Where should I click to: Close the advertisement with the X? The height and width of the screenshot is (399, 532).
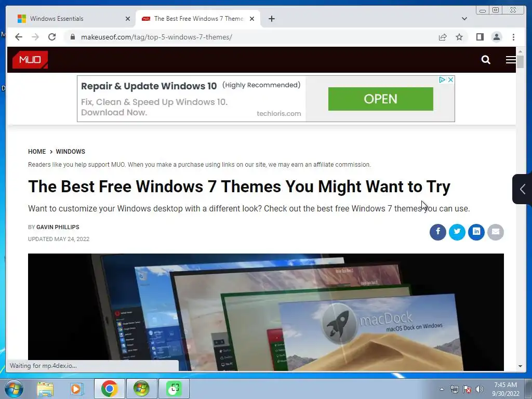tap(450, 79)
